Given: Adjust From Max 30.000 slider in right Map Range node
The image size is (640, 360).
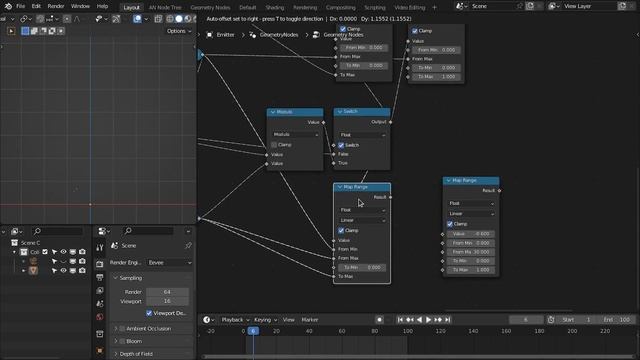Looking at the screenshot, I should (x=471, y=252).
